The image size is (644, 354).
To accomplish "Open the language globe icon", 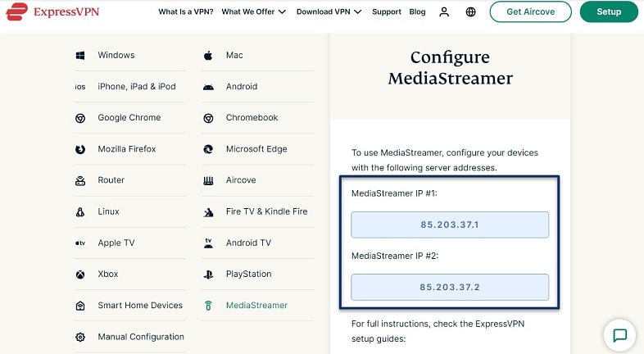I will [470, 12].
